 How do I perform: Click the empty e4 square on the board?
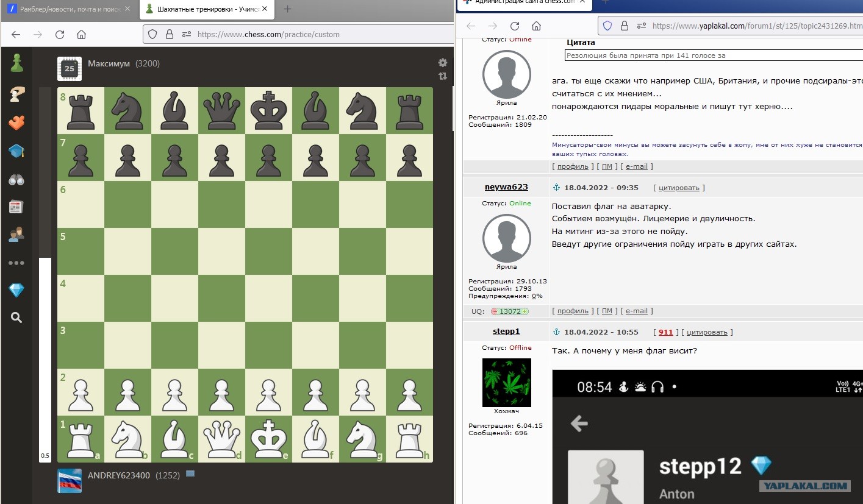coord(268,298)
